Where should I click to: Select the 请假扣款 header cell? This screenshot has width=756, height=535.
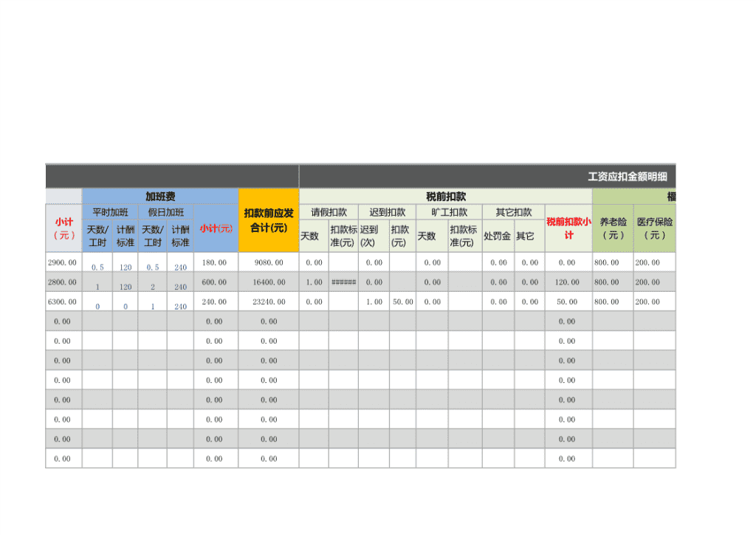coord(329,212)
